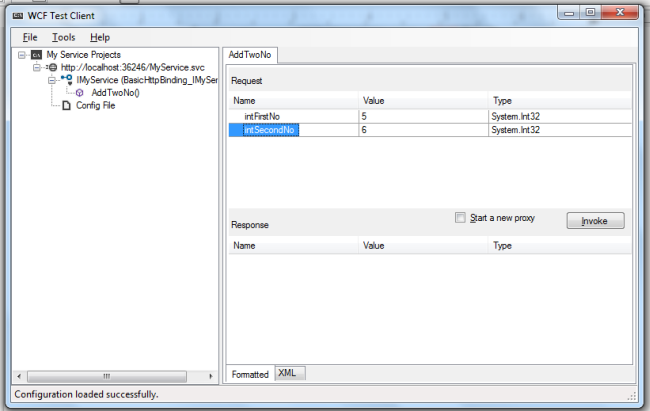The image size is (650, 411).
Task: Select the My Service Projects tree label
Action: (x=83, y=55)
